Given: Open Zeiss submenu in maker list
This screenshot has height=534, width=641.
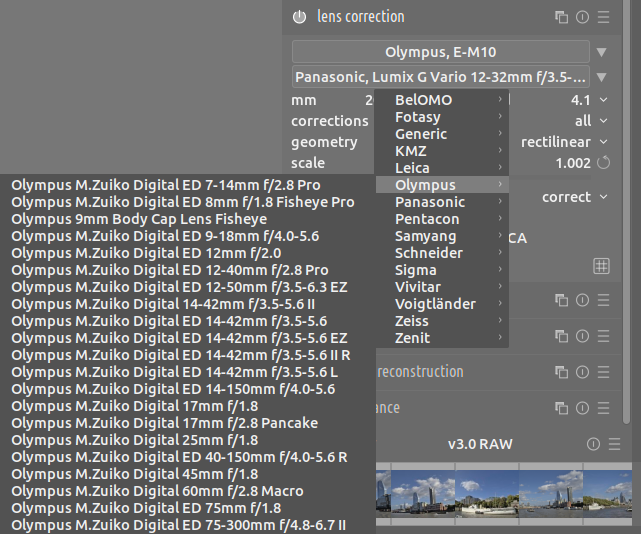Looking at the screenshot, I should pos(442,321).
